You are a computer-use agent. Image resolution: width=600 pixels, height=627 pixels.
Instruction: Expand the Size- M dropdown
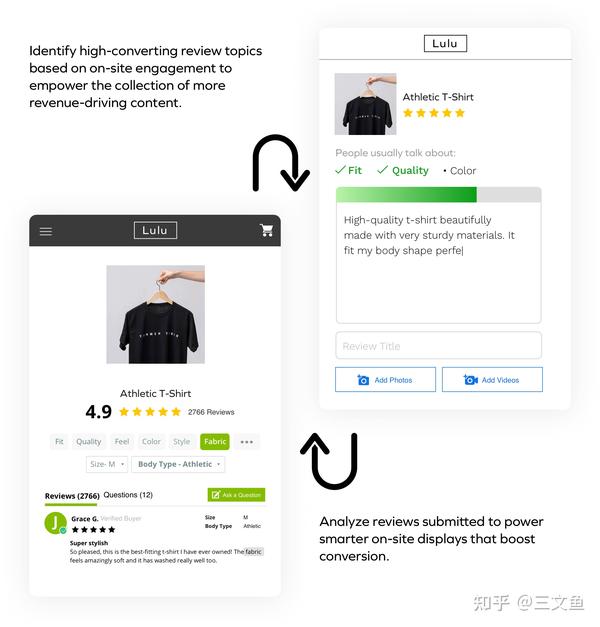pos(107,464)
